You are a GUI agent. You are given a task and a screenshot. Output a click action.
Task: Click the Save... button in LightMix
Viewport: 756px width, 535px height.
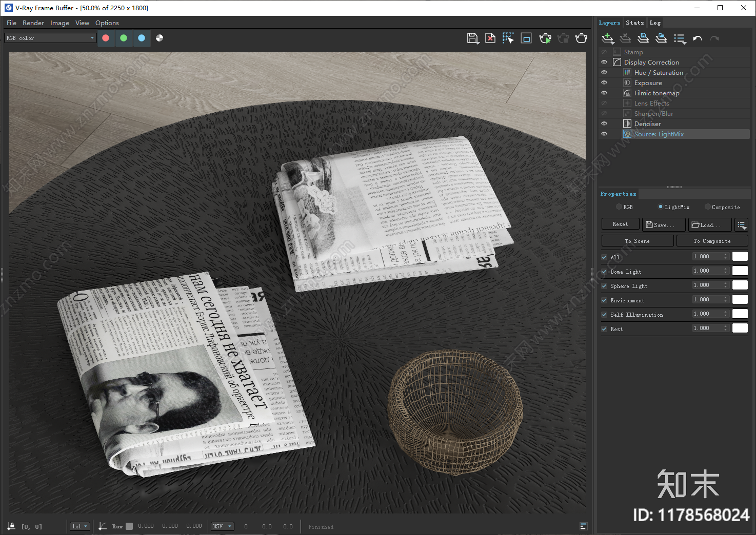click(664, 224)
